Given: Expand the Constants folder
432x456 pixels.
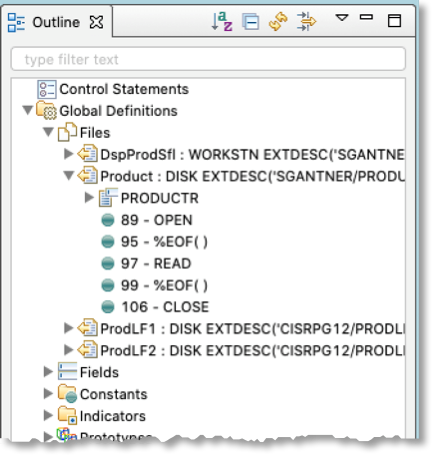Looking at the screenshot, I should (x=48, y=393).
